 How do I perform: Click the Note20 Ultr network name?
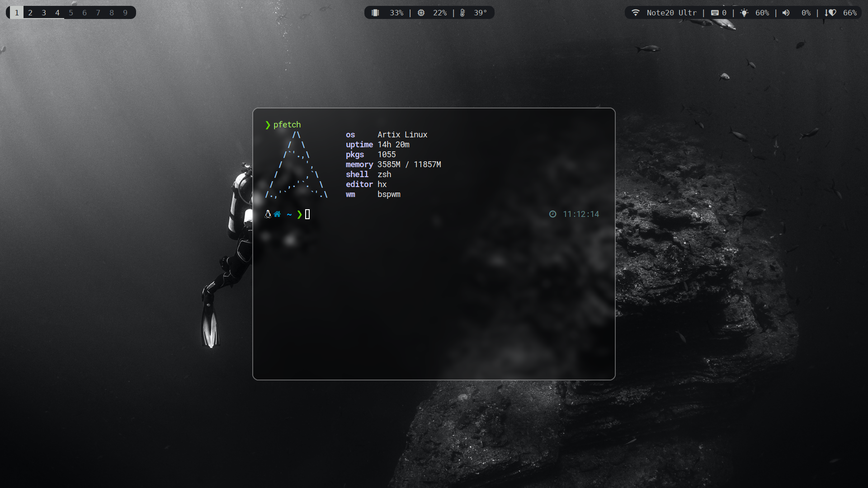671,13
